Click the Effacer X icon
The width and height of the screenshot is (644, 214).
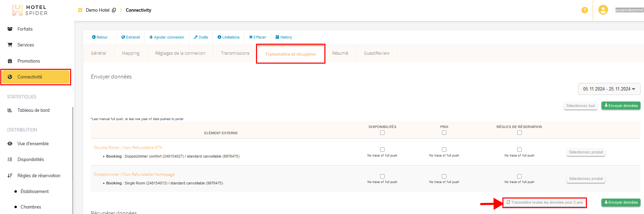coord(251,37)
